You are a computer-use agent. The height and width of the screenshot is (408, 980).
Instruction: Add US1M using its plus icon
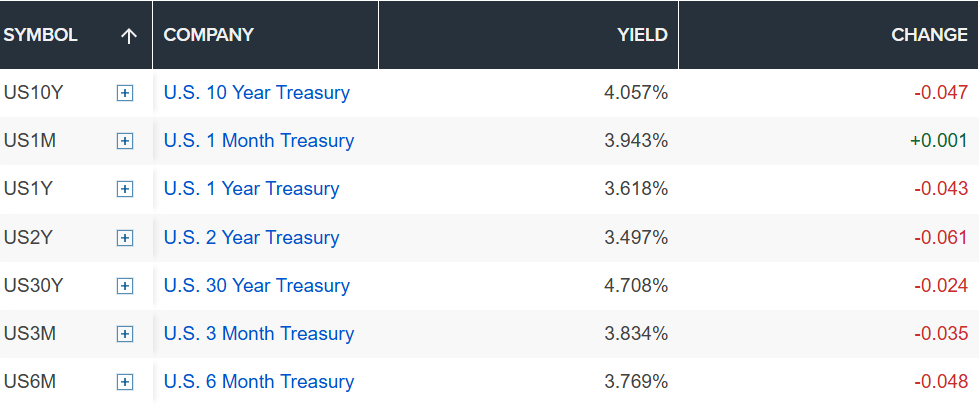point(125,141)
